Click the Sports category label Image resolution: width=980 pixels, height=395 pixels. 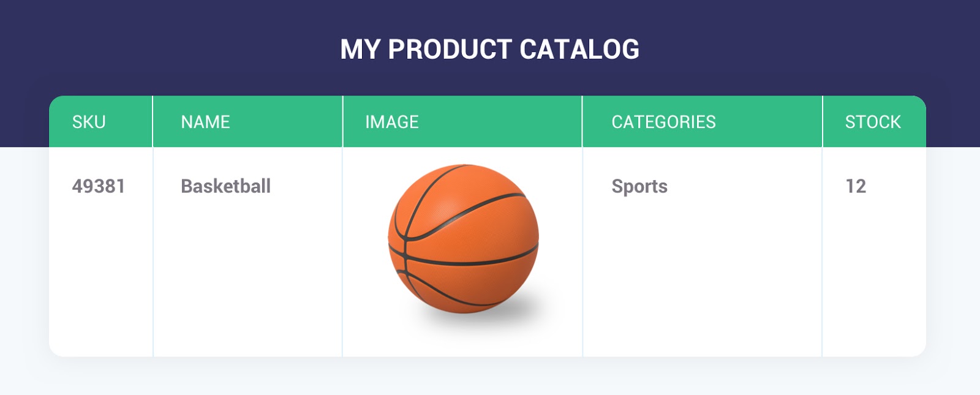tap(639, 187)
